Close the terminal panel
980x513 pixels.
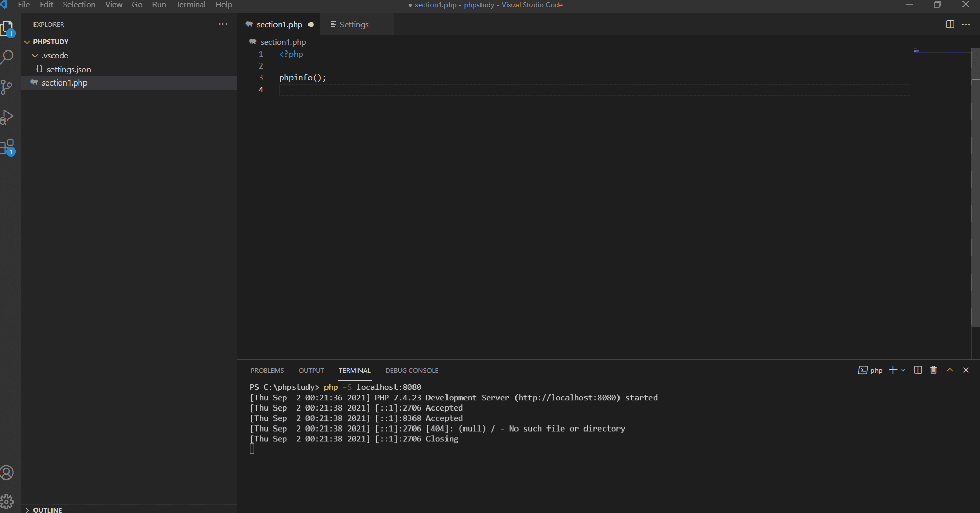tap(966, 370)
